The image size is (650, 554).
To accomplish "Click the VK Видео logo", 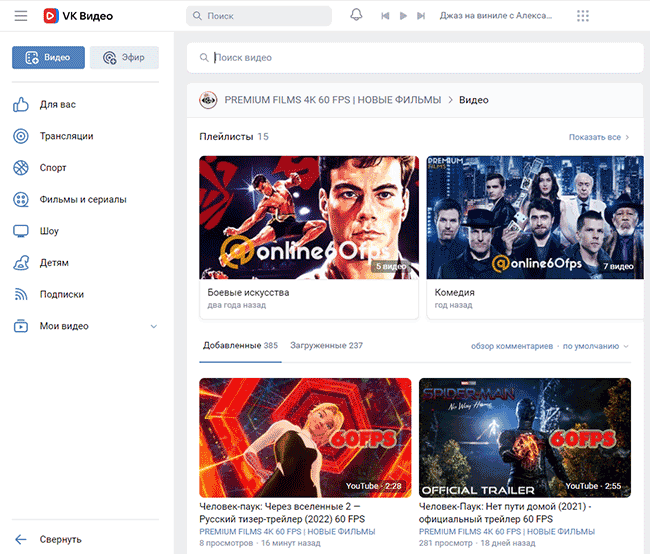I will click(x=78, y=16).
